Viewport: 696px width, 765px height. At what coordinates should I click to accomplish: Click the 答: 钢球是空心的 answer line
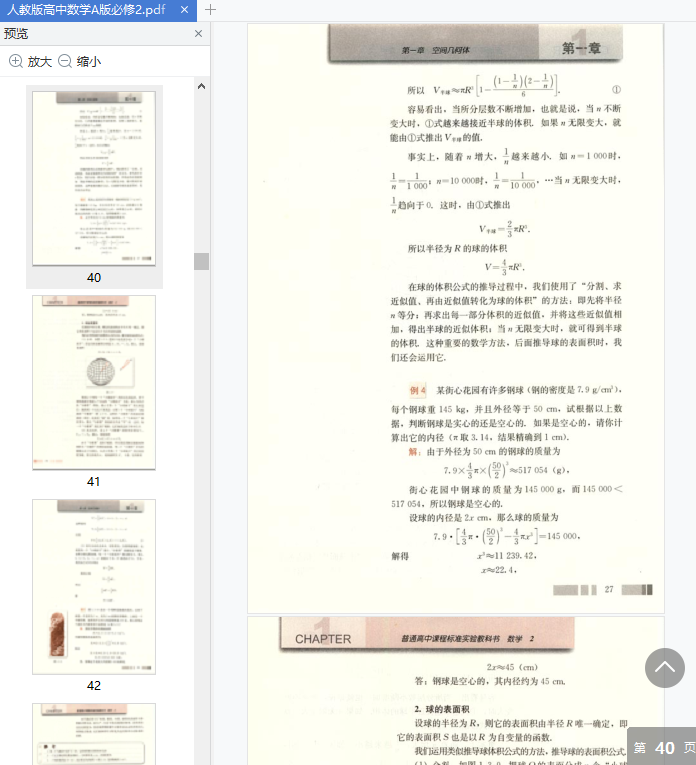[490, 681]
